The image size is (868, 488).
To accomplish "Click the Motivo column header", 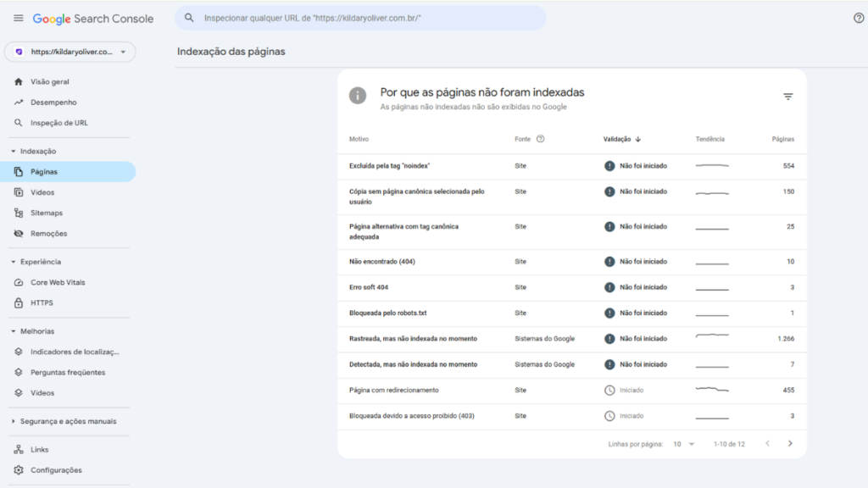I will [359, 139].
